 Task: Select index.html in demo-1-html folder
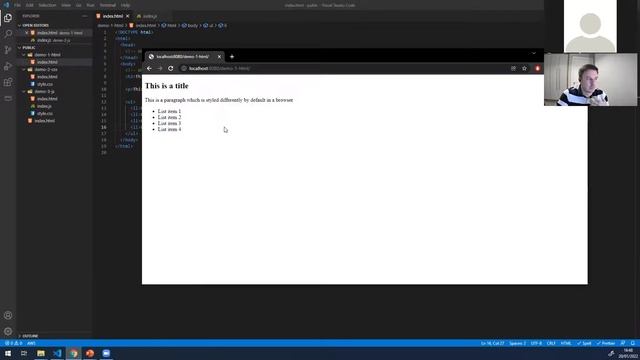click(x=47, y=62)
